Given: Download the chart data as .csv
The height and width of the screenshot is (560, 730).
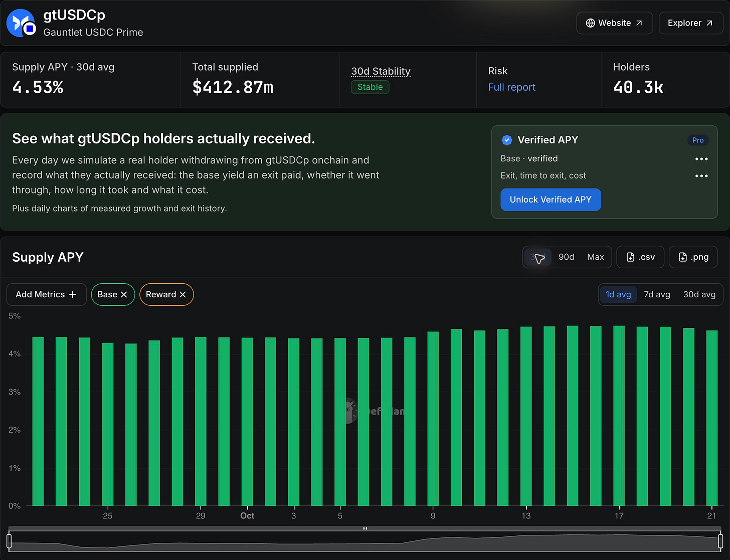Looking at the screenshot, I should click(640, 257).
